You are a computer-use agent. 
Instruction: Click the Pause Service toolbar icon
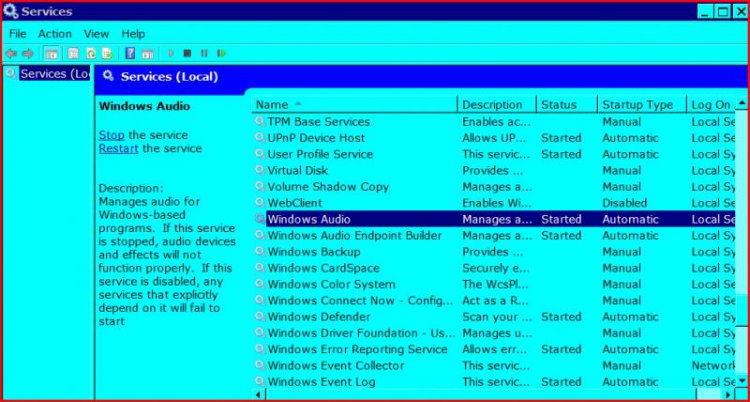coord(204,53)
